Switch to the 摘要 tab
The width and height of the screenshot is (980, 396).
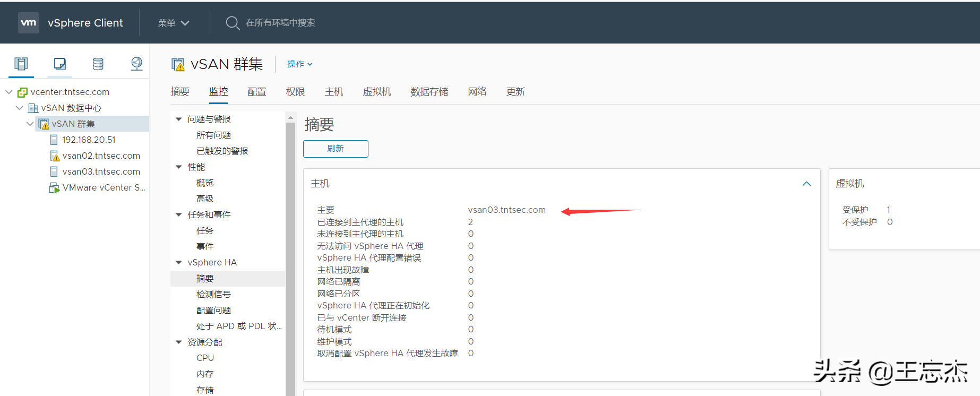(x=180, y=92)
